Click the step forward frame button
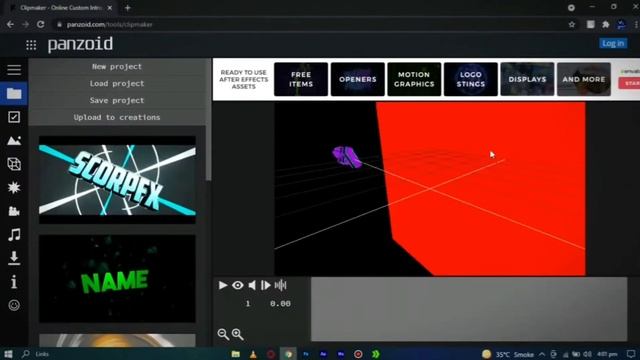The height and width of the screenshot is (360, 640). tap(265, 285)
